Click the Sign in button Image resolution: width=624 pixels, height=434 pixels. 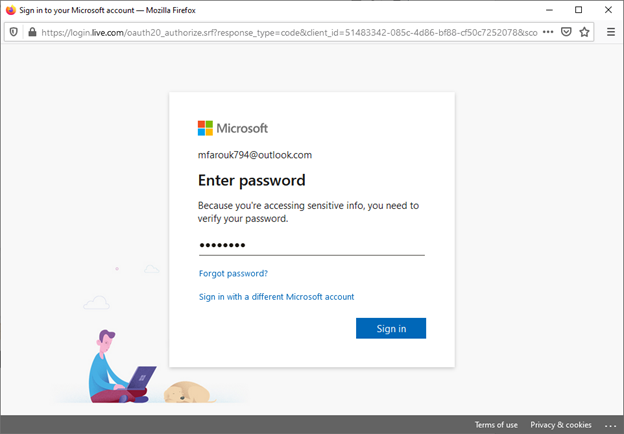391,328
